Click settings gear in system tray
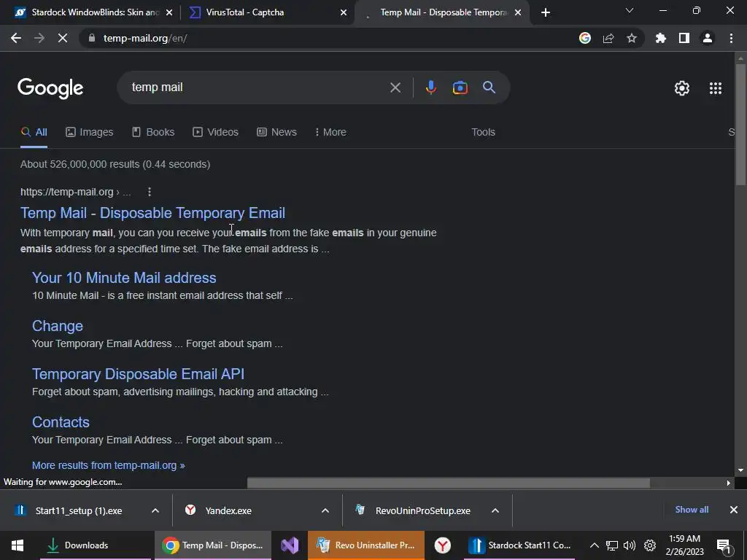 tap(650, 545)
